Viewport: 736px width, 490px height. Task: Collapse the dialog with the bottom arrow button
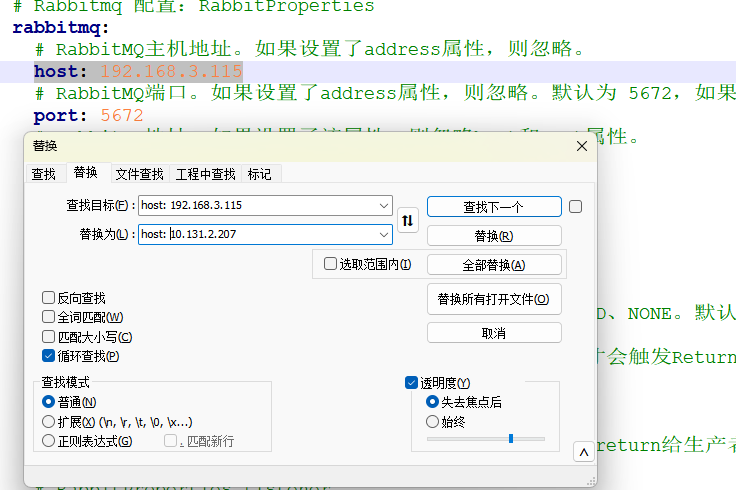[x=583, y=453]
